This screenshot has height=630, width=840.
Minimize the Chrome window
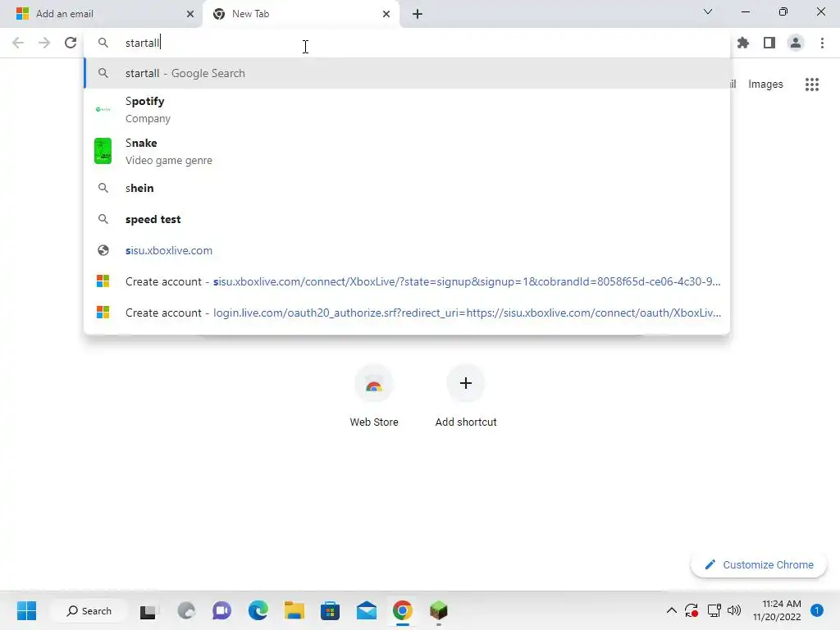point(746,11)
